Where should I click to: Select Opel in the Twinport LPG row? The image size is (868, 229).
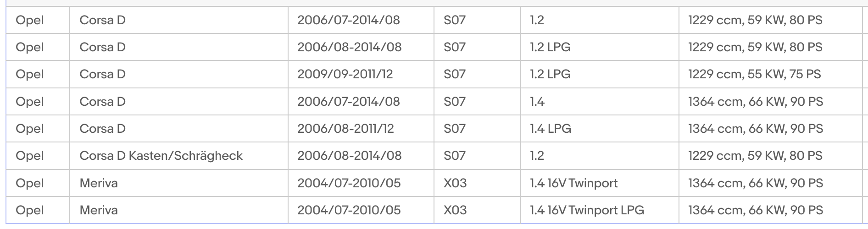30,210
